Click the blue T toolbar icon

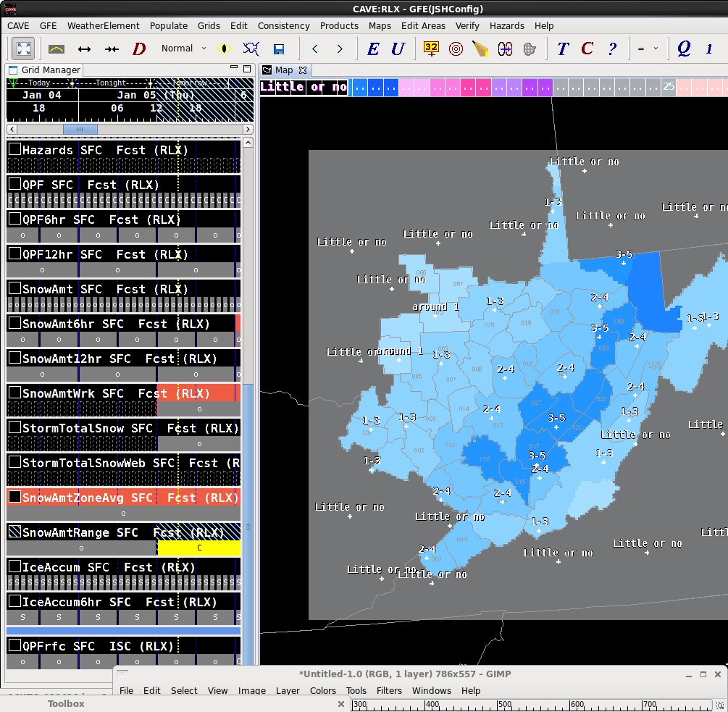pyautogui.click(x=563, y=49)
